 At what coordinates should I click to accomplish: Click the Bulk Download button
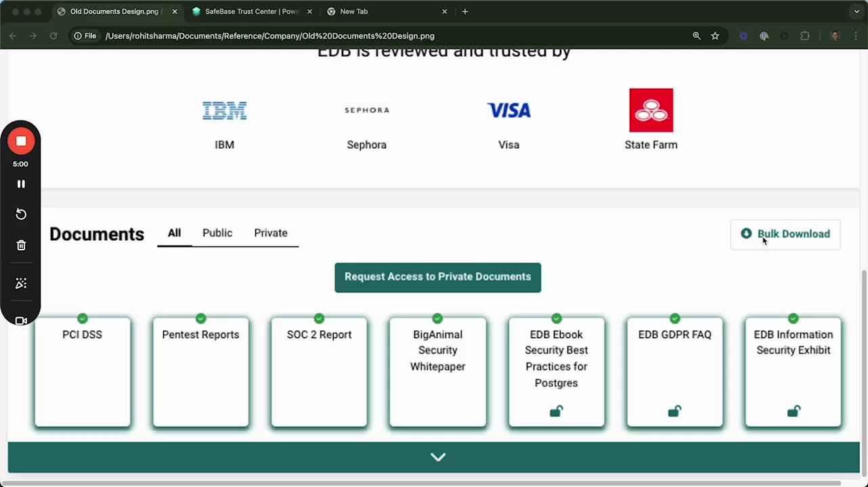[785, 234]
